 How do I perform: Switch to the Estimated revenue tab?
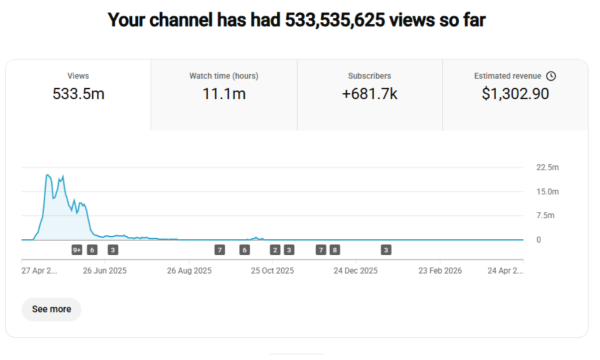click(x=515, y=95)
